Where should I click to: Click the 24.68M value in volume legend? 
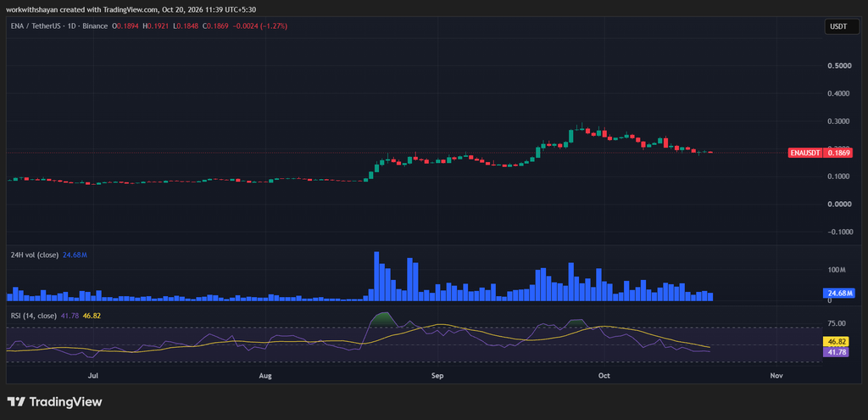(73, 255)
